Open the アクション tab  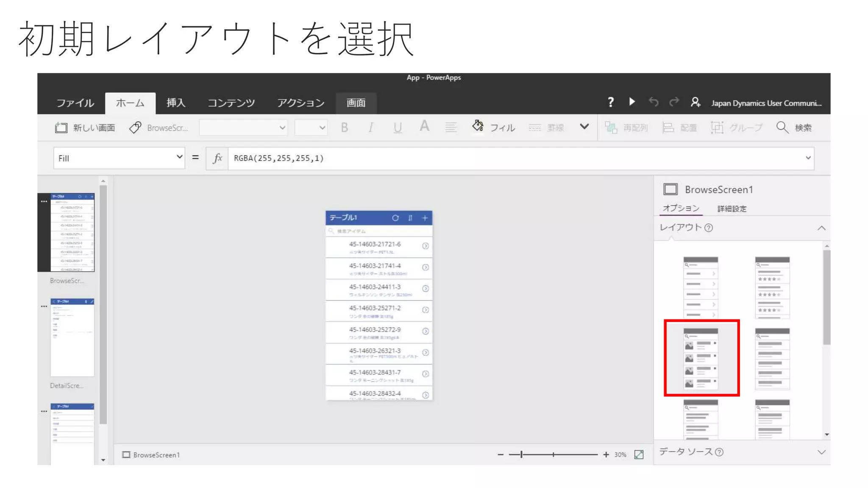pyautogui.click(x=301, y=103)
